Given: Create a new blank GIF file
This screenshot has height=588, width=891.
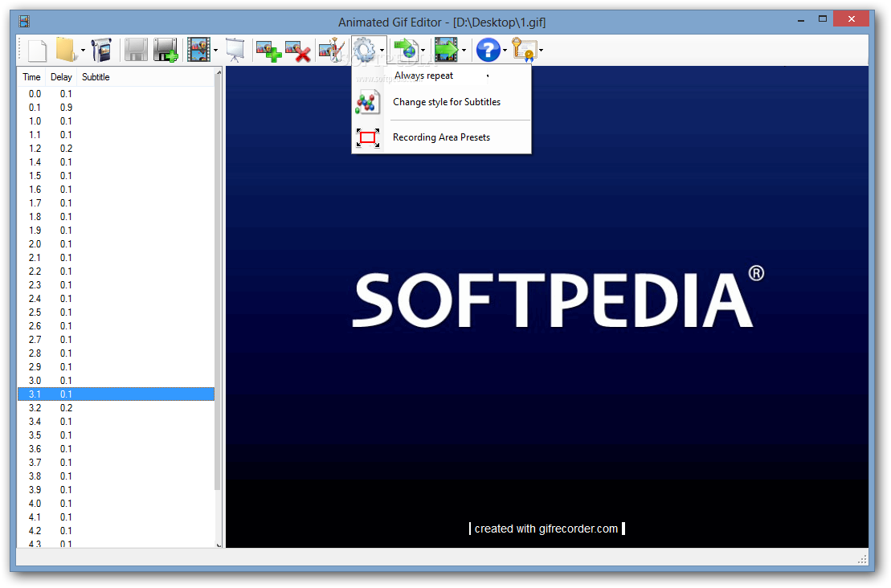Looking at the screenshot, I should [x=37, y=50].
